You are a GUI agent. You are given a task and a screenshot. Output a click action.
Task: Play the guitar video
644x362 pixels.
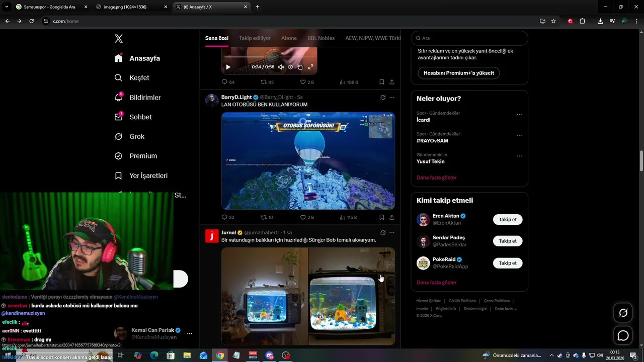228,67
